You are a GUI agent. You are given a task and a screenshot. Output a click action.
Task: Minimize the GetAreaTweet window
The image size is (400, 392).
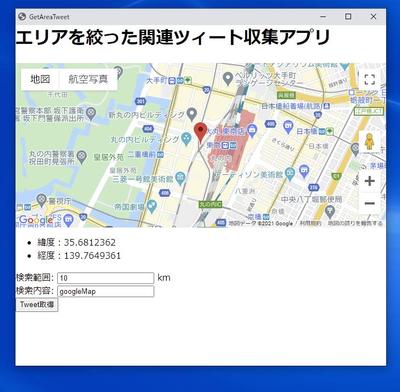[x=323, y=16]
